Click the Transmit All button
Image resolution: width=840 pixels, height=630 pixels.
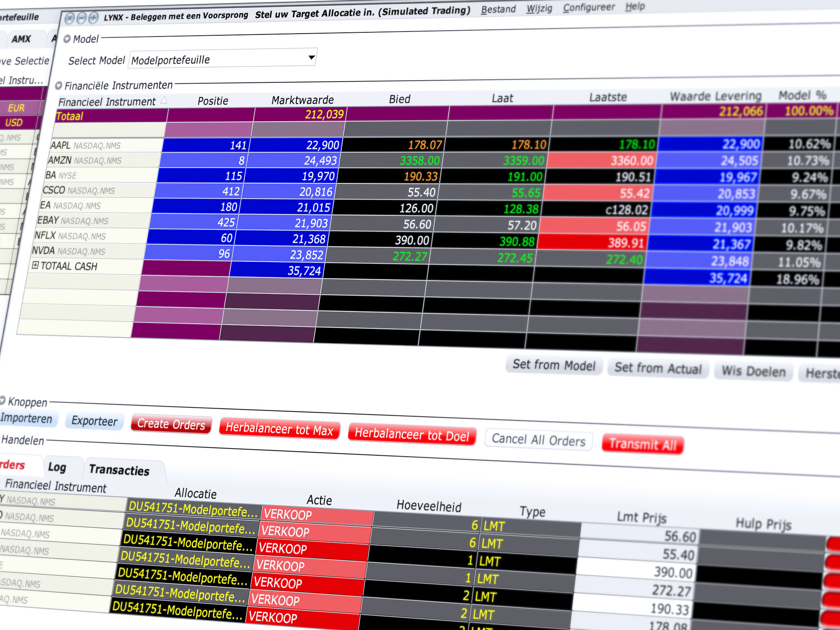click(x=643, y=444)
